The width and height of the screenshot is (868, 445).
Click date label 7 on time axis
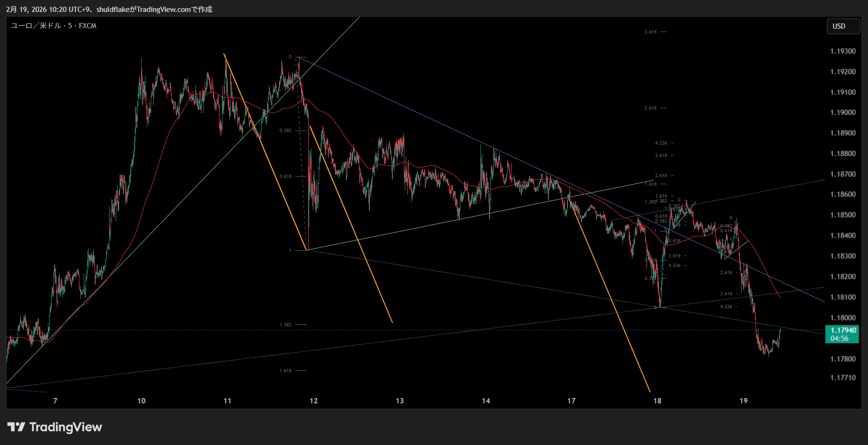click(56, 401)
